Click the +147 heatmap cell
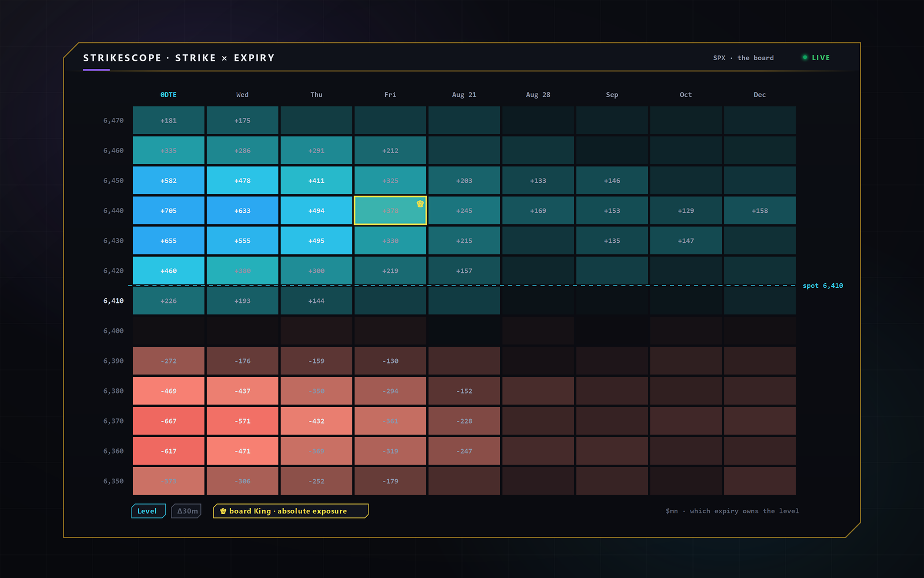 click(686, 240)
